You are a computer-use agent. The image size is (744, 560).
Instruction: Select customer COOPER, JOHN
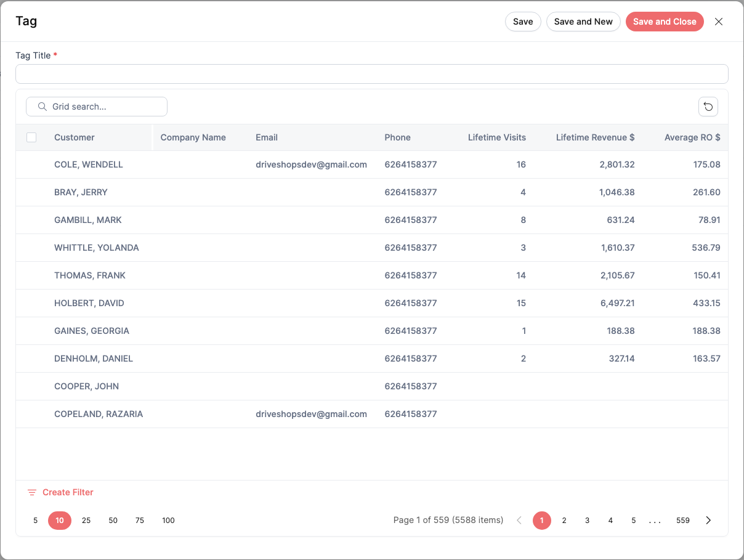point(86,386)
